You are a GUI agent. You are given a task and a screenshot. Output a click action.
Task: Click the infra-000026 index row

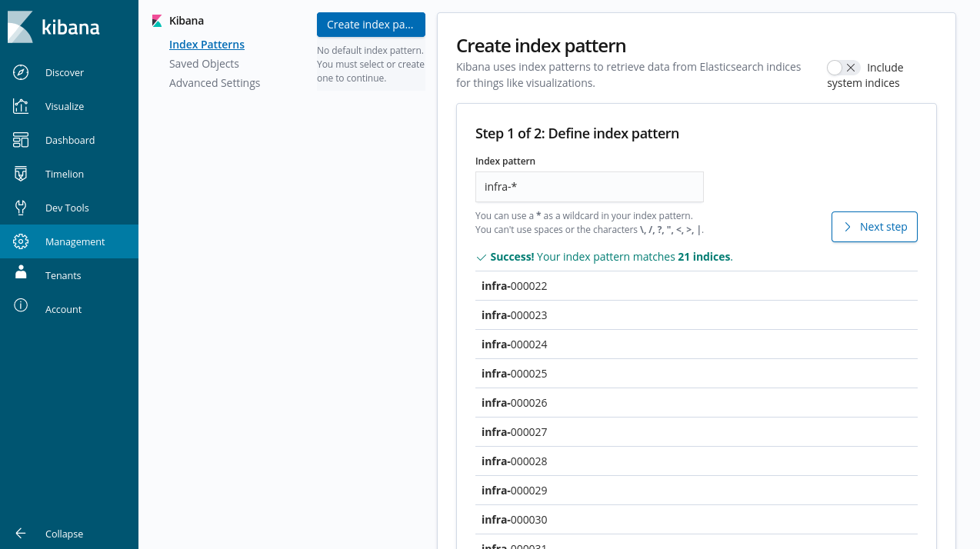tap(696, 403)
